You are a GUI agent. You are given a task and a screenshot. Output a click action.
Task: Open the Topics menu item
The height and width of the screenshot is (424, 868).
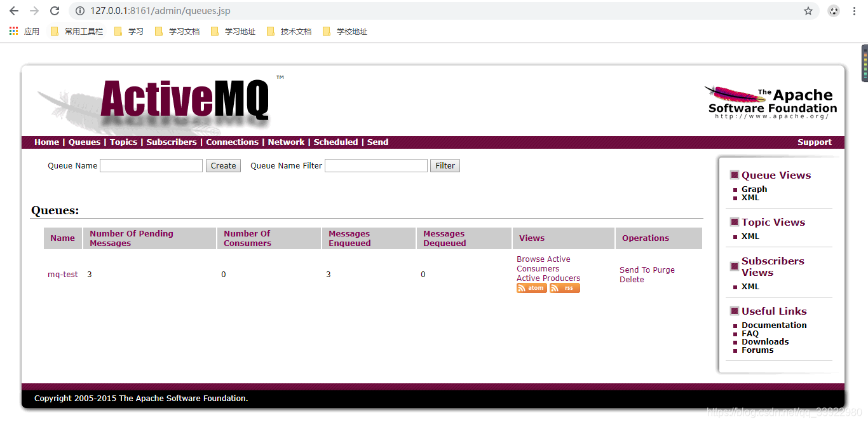pyautogui.click(x=123, y=142)
